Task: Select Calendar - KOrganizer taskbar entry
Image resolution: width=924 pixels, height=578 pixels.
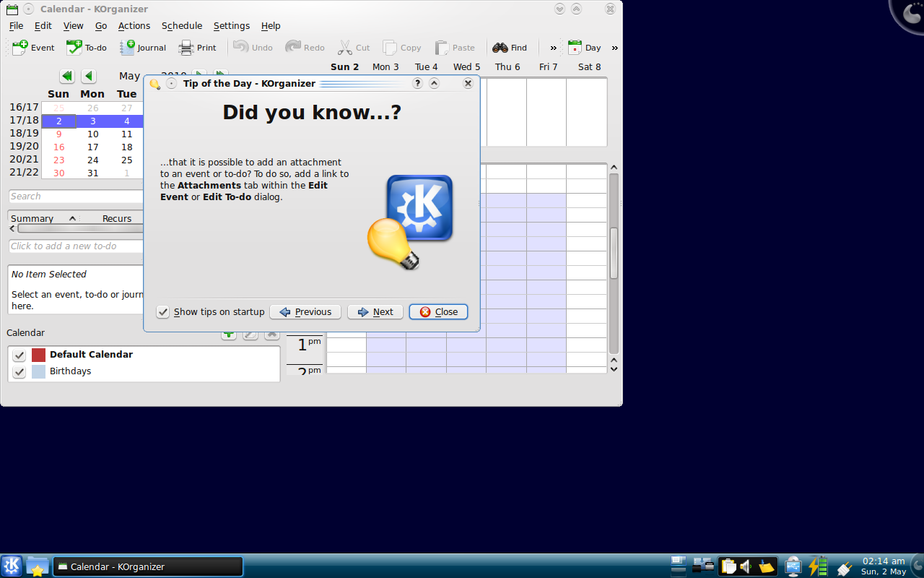Action: pyautogui.click(x=148, y=566)
